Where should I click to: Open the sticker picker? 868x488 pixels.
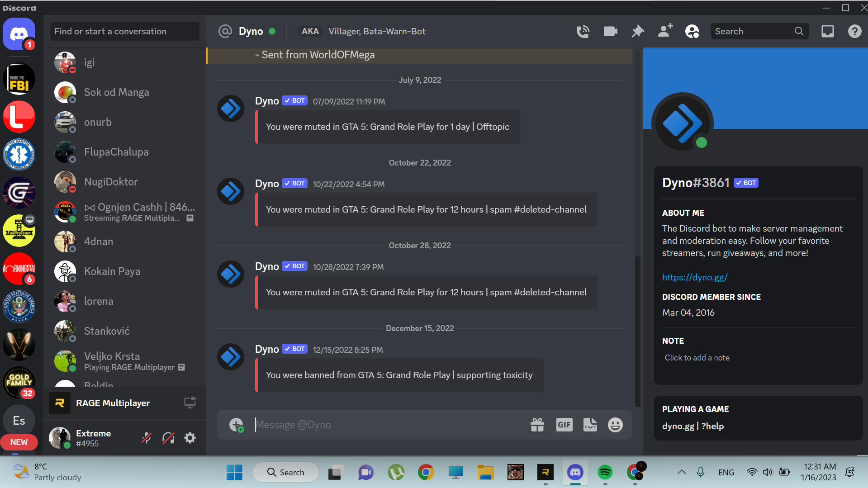click(590, 425)
